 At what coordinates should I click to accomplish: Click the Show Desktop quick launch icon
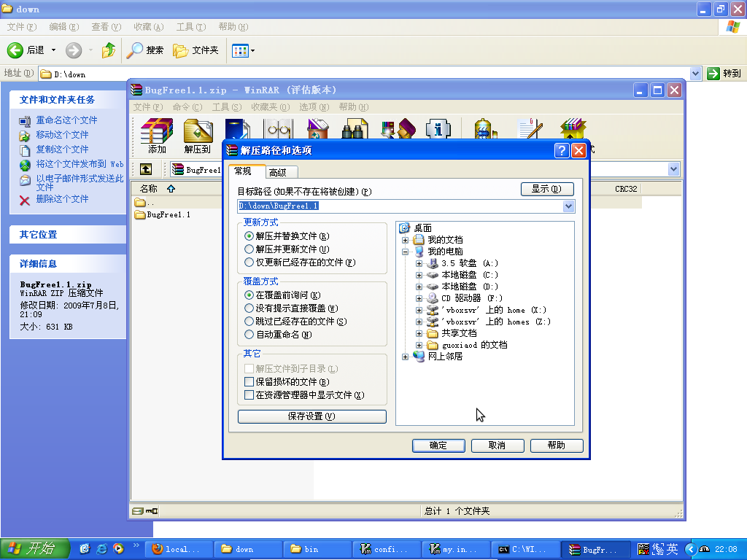[85, 548]
